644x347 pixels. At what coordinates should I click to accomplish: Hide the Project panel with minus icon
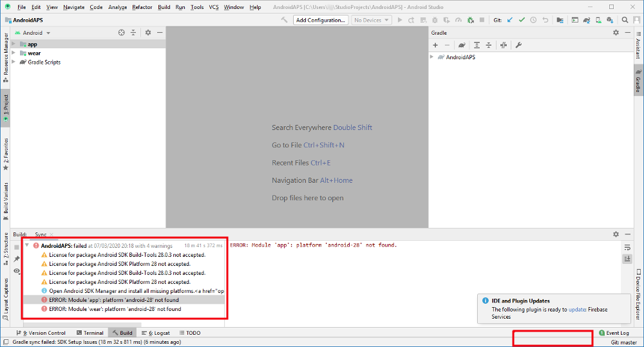coord(160,32)
